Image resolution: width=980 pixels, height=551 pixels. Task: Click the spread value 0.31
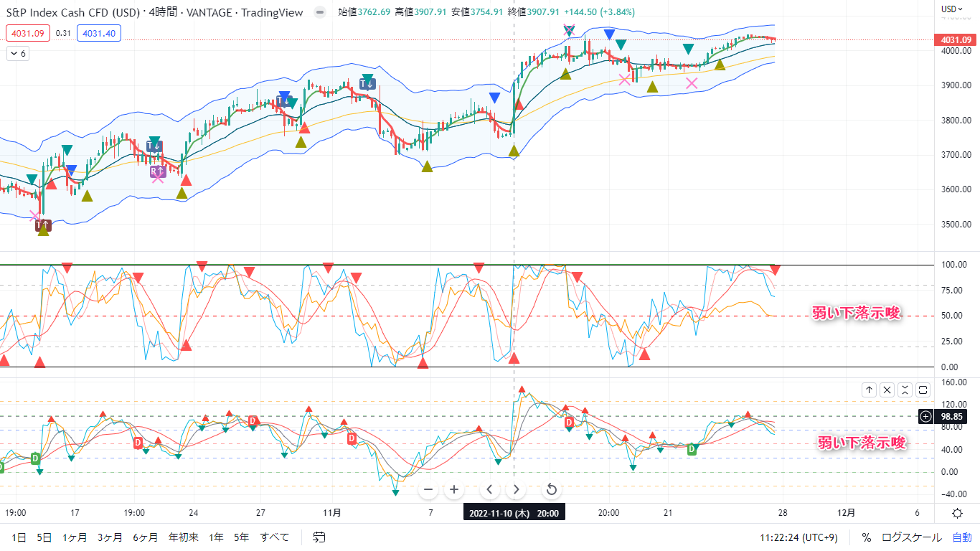[x=63, y=32]
